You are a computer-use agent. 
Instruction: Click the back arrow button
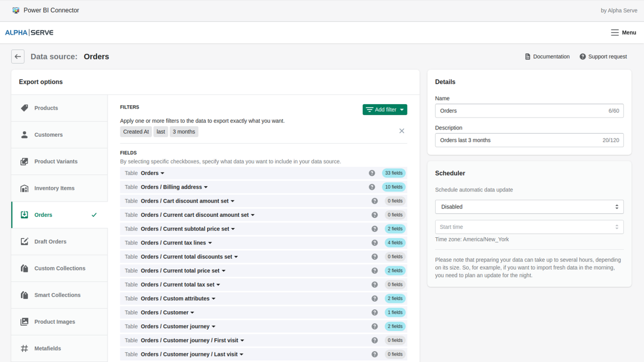click(x=18, y=57)
